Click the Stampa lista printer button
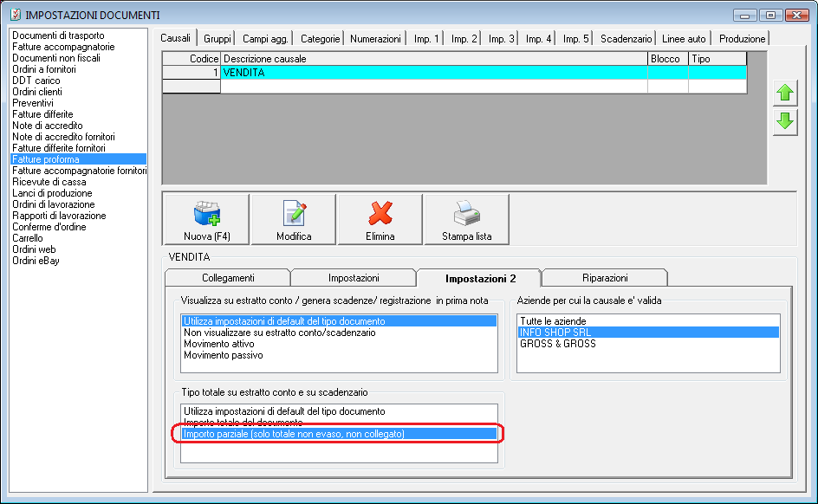This screenshot has width=818, height=504. tap(467, 219)
